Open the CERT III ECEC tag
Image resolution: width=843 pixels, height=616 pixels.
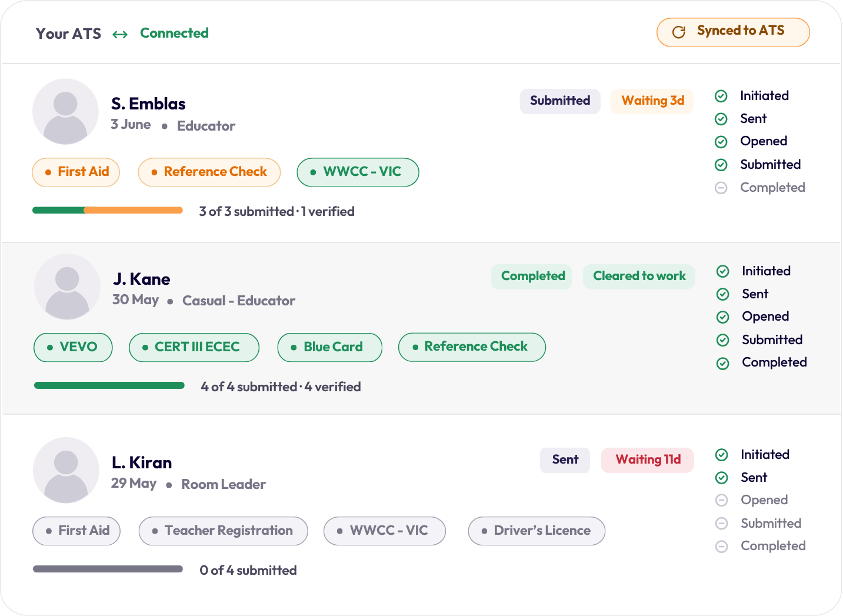point(194,347)
